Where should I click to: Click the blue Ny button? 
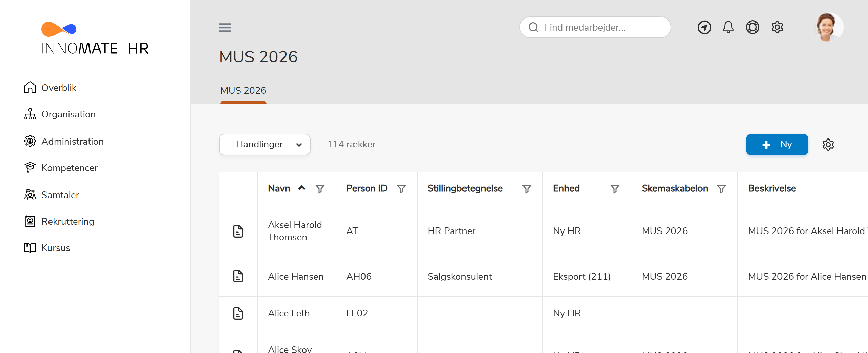777,145
